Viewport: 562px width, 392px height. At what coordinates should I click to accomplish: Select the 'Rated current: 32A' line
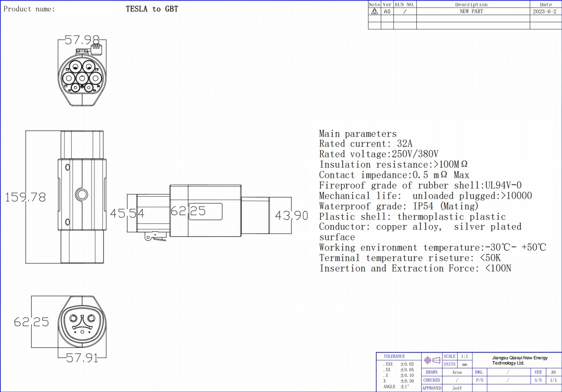click(x=366, y=144)
